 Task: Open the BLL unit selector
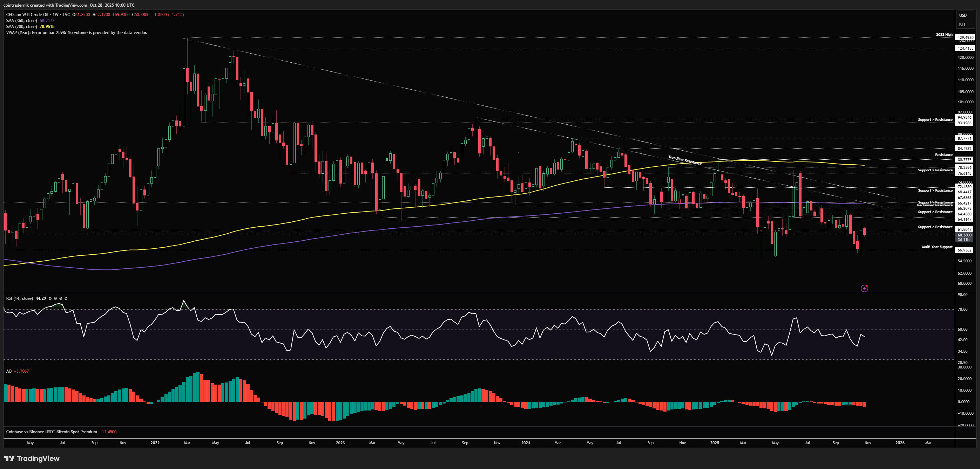[x=962, y=25]
